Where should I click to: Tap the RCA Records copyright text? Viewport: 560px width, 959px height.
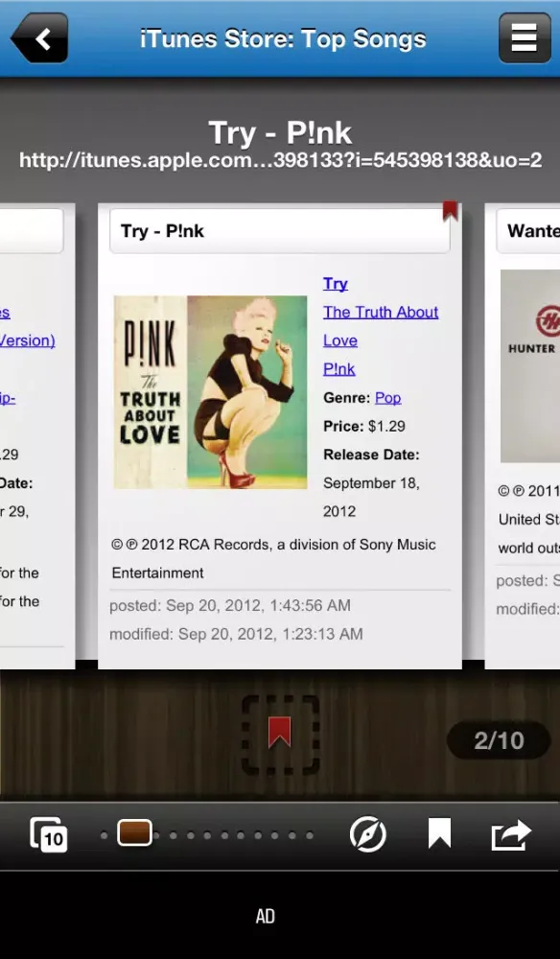273,558
